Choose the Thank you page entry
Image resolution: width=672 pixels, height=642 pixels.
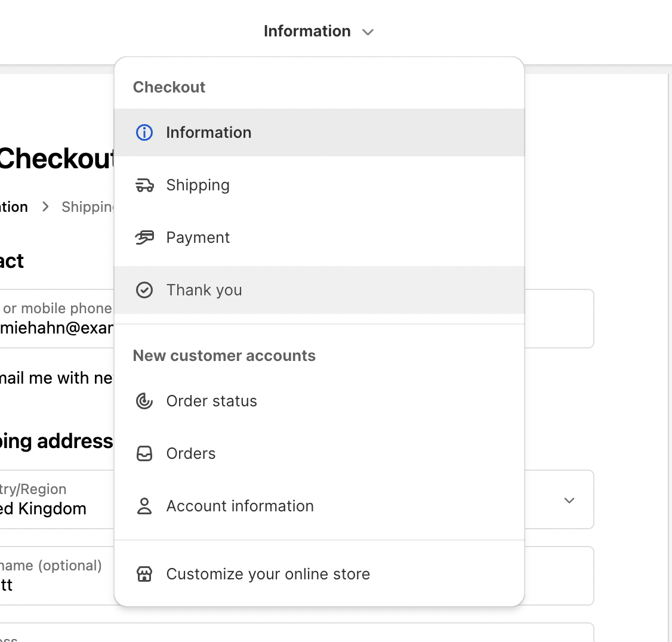204,290
